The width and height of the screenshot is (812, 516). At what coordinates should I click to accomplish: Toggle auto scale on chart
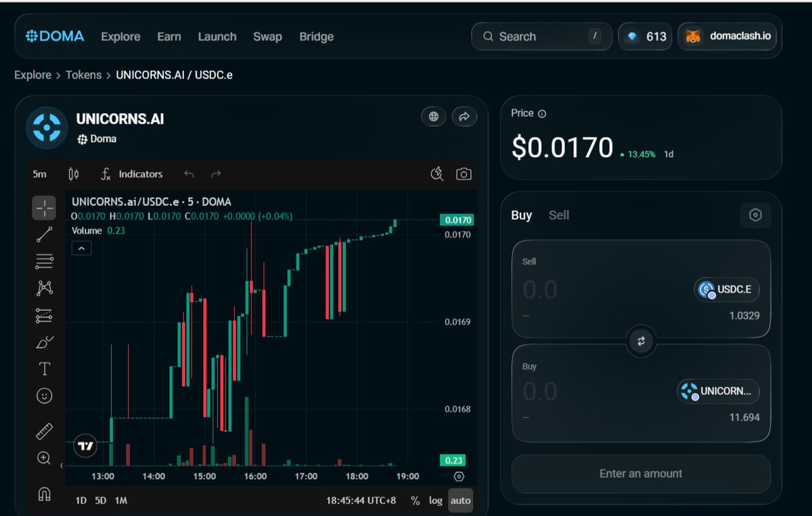[460, 500]
